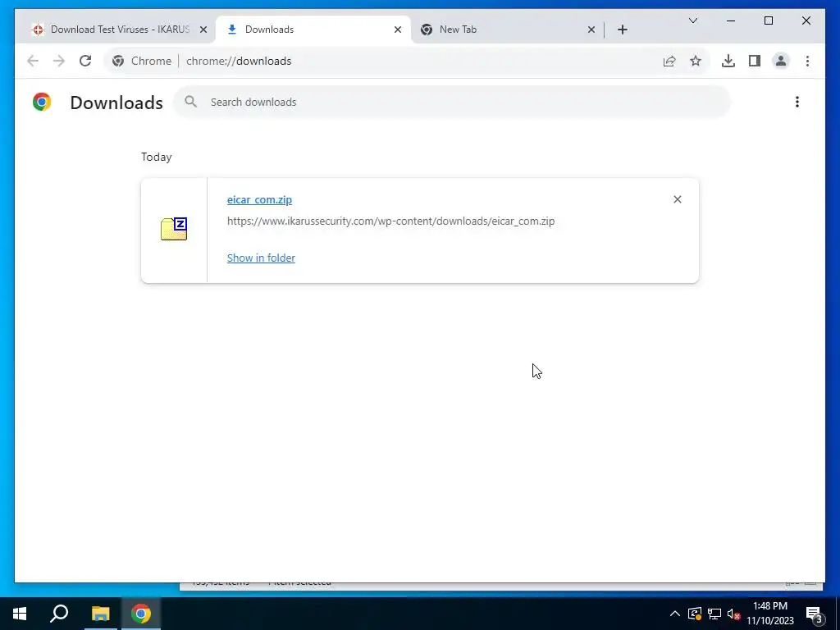Open the Windows Start menu
The image size is (840, 630).
[x=20, y=614]
